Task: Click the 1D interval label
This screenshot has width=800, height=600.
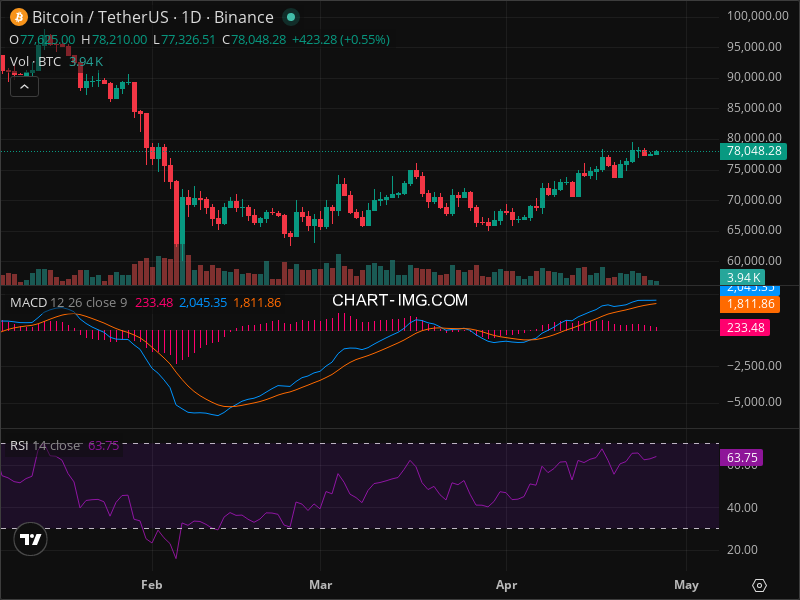Action: [191, 17]
